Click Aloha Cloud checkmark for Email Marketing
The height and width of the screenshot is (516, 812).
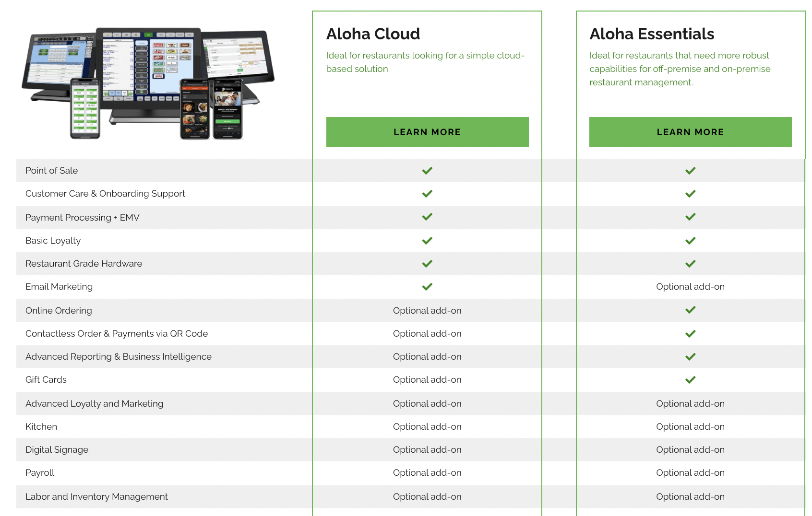point(427,287)
